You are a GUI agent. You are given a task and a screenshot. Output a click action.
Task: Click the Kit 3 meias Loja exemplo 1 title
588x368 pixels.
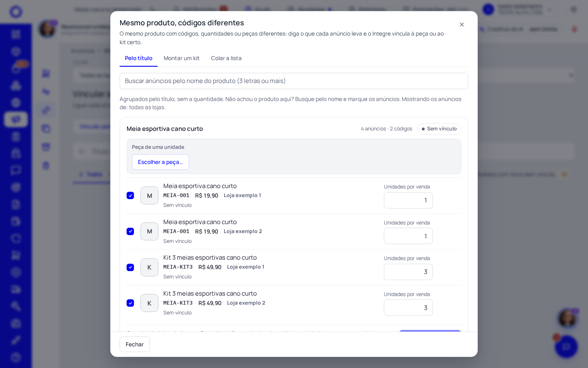(x=210, y=258)
